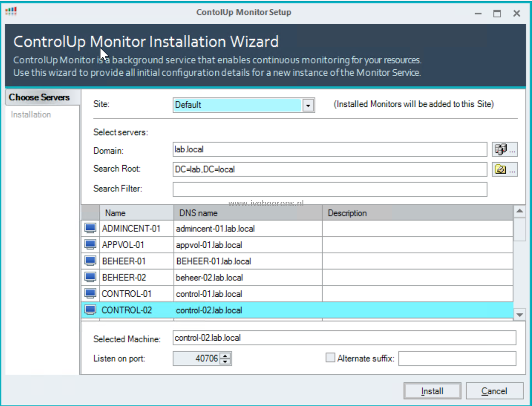This screenshot has width=532, height=406.
Task: Open the domain browse button
Action: (504, 149)
